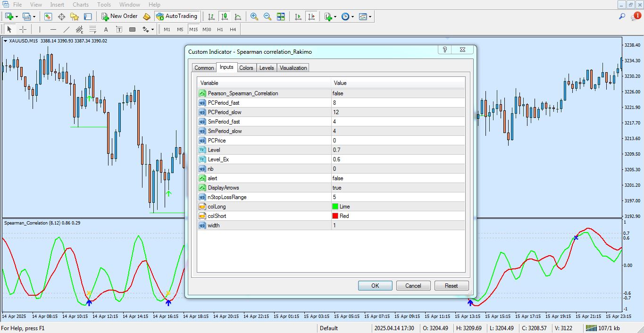Open the Charts menu
Image resolution: width=644 pixels, height=333 pixels.
(x=80, y=4)
